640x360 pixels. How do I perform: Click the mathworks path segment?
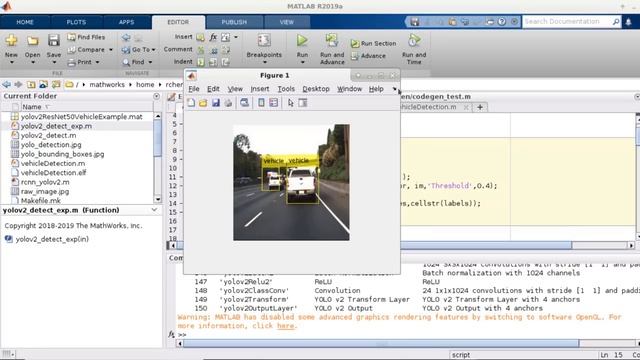(107, 84)
